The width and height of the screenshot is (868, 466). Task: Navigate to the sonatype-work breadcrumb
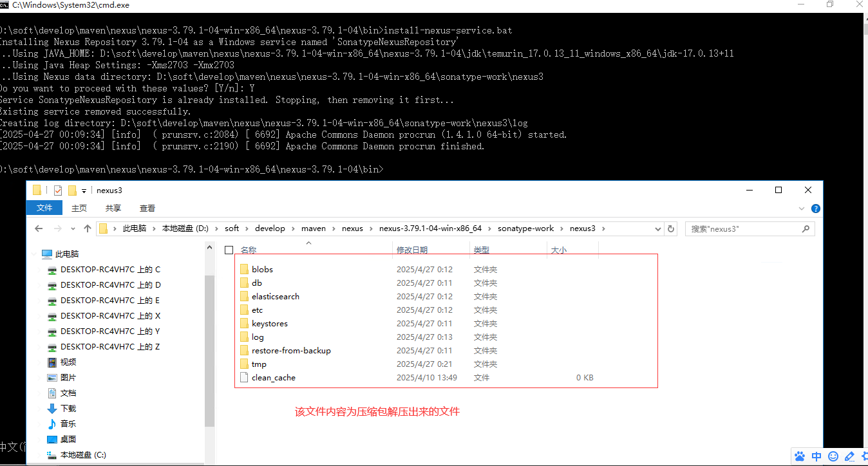click(x=525, y=228)
